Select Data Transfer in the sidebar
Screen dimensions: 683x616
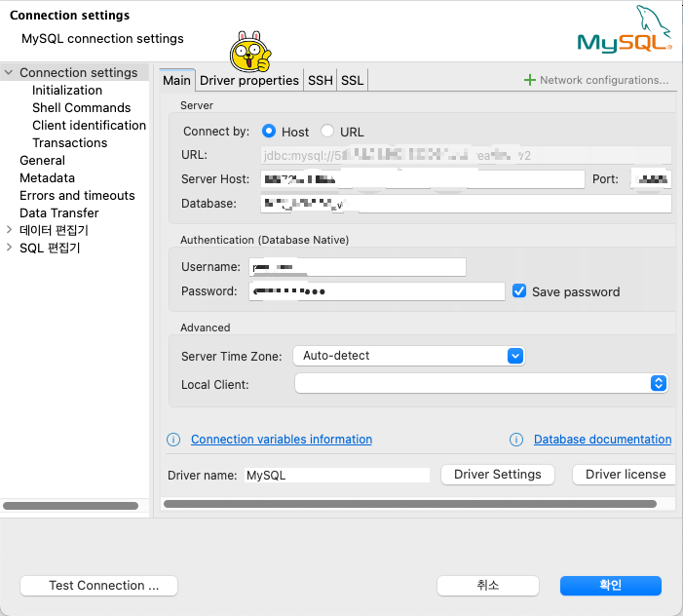[x=58, y=213]
